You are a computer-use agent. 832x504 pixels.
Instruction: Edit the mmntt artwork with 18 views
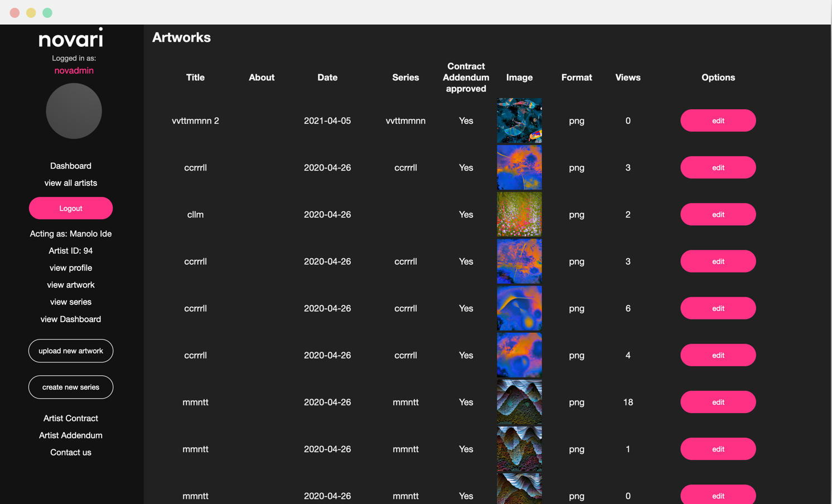[x=717, y=402]
